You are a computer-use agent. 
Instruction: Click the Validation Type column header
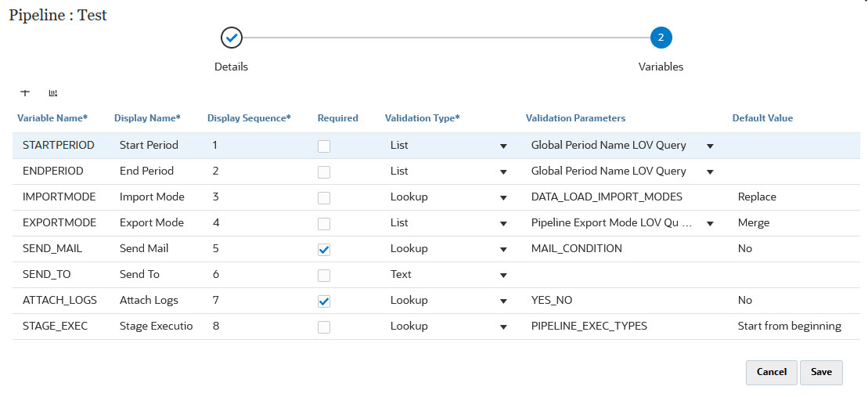(423, 118)
